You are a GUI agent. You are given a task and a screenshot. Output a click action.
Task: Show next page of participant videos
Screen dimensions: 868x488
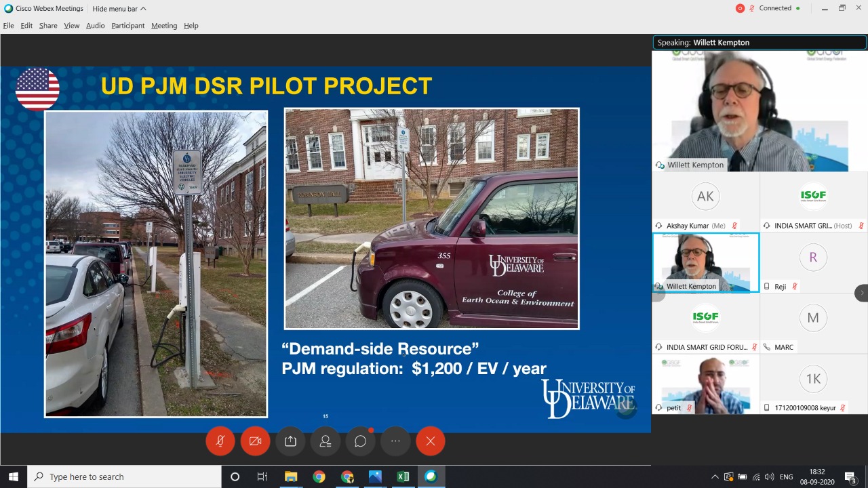click(862, 293)
